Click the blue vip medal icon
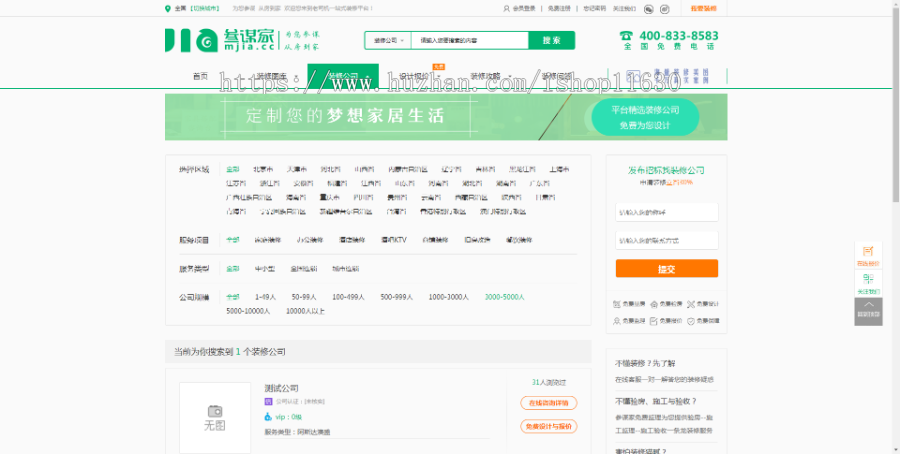Image resolution: width=900 pixels, height=454 pixels. 268,417
